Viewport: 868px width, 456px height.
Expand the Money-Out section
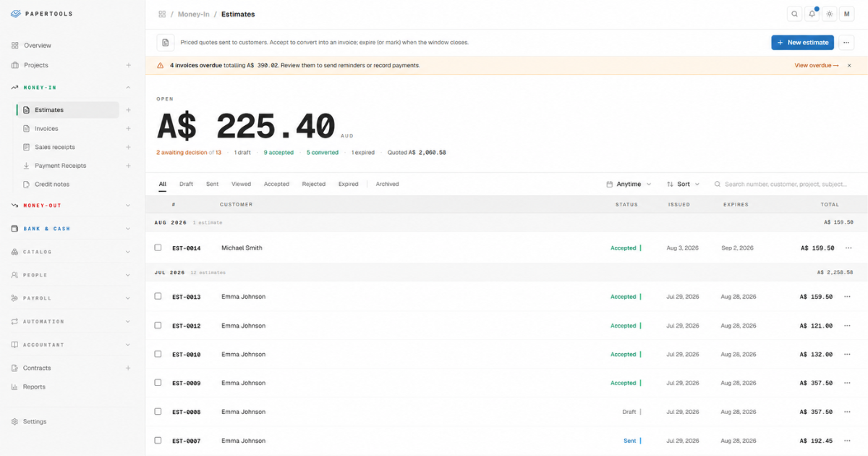pyautogui.click(x=128, y=206)
